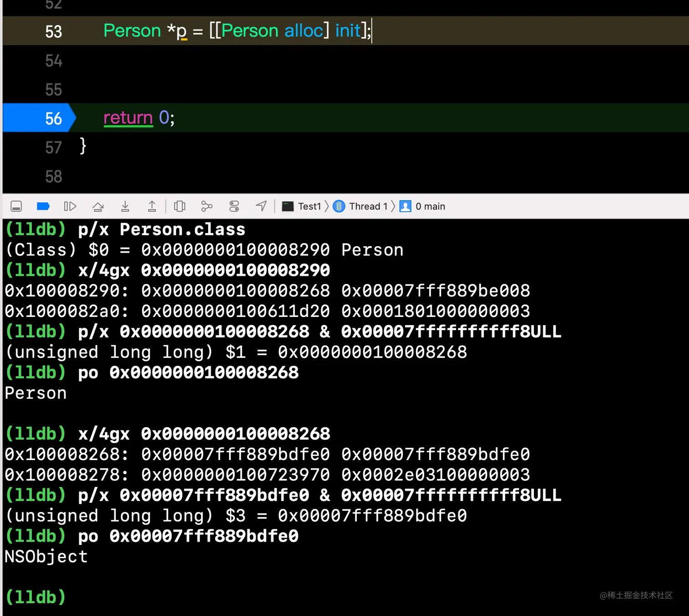Click the 'po 0x0000000100008268' command
The width and height of the screenshot is (689, 616).
tap(188, 373)
